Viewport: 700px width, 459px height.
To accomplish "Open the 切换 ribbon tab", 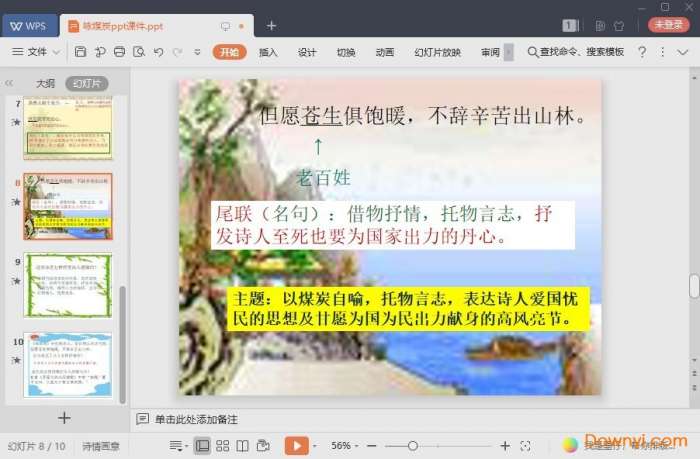I will click(346, 52).
